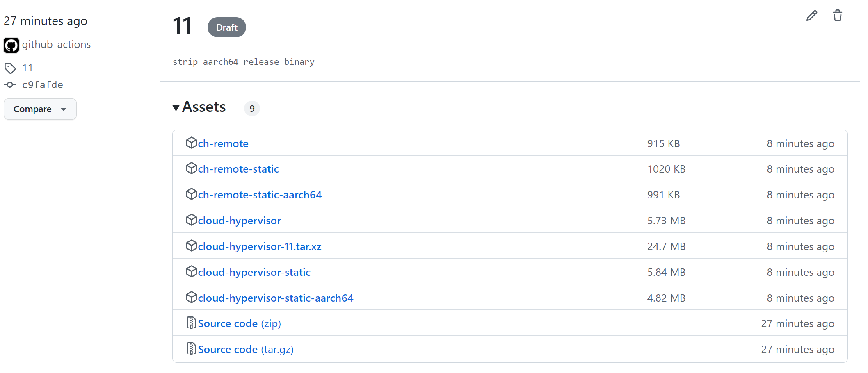Select the tag icon beside tag 11
Screen dimensions: 868x373
(x=11, y=68)
